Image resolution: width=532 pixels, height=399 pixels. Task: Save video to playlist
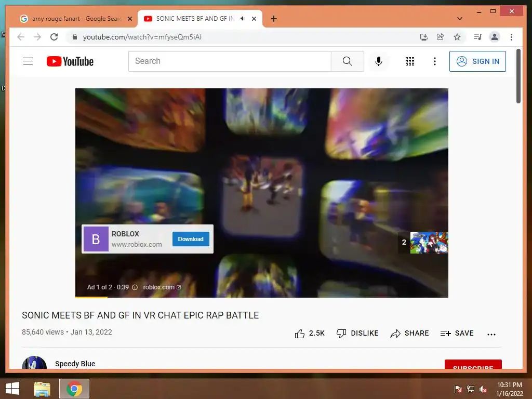pos(457,333)
